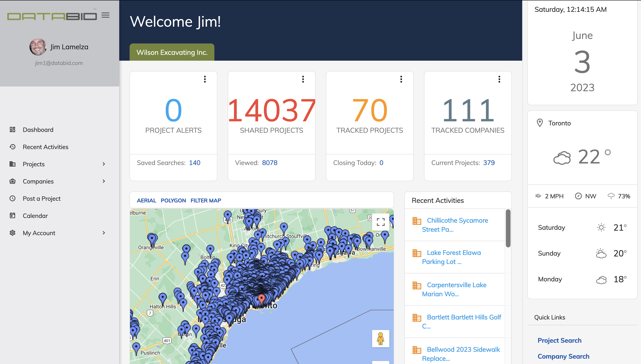Click the 14037 Shared Projects number
Screen dimensions: 641x364
coord(272,110)
